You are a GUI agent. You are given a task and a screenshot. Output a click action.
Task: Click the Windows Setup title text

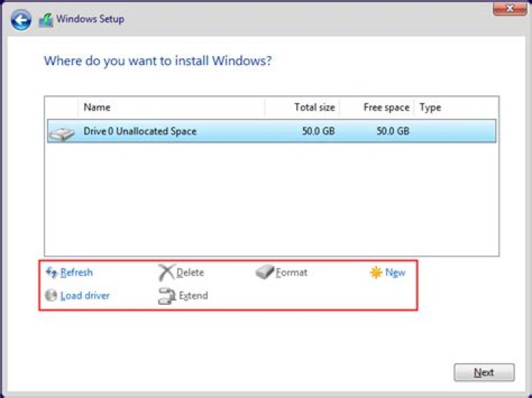point(90,19)
